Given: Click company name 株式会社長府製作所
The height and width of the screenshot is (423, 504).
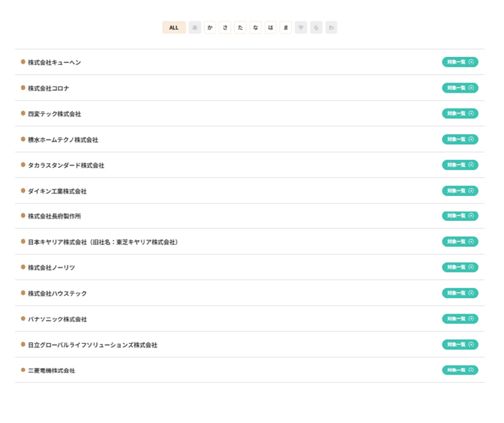Looking at the screenshot, I should (54, 216).
